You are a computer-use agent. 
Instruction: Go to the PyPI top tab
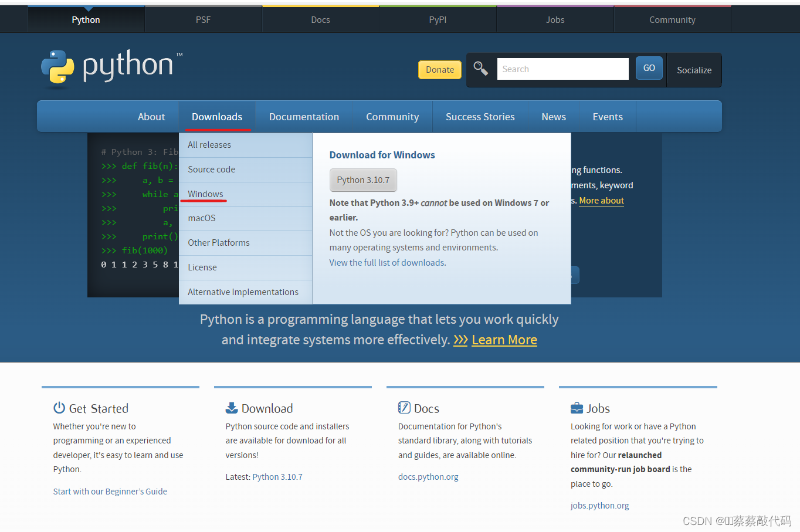click(438, 20)
